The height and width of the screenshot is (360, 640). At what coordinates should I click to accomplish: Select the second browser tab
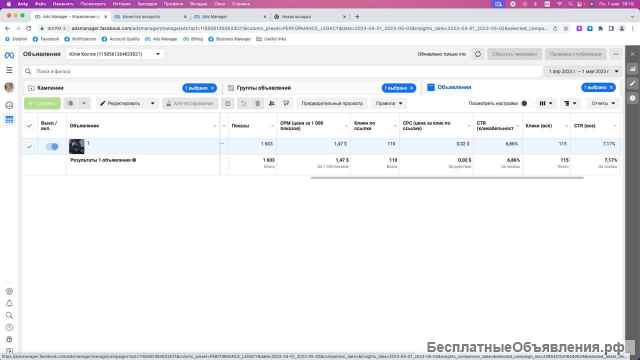tap(150, 17)
